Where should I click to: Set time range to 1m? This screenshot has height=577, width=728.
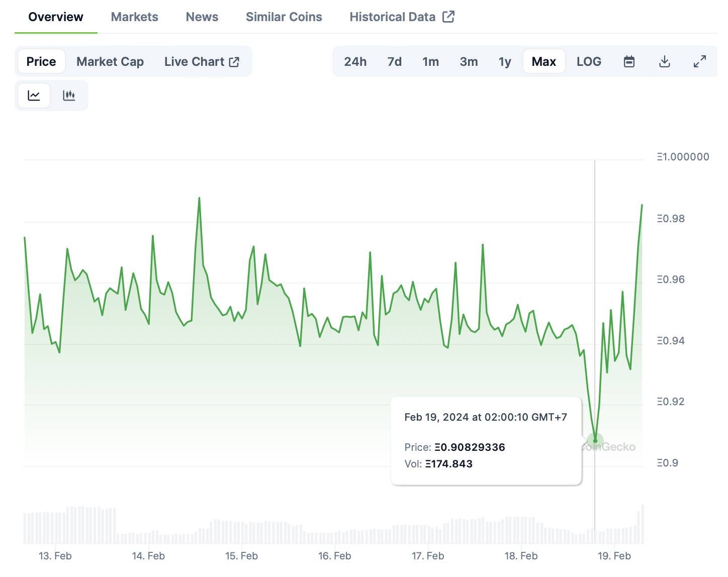(430, 62)
